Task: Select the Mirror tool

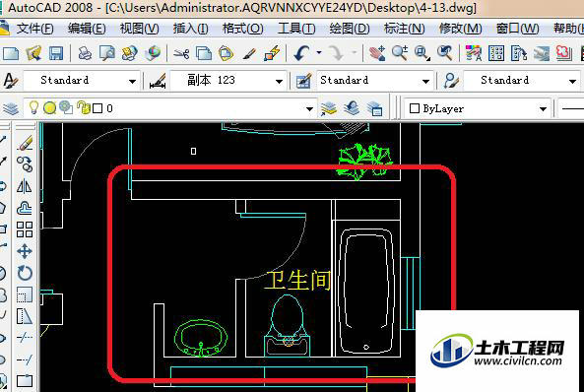Action: [x=25, y=186]
